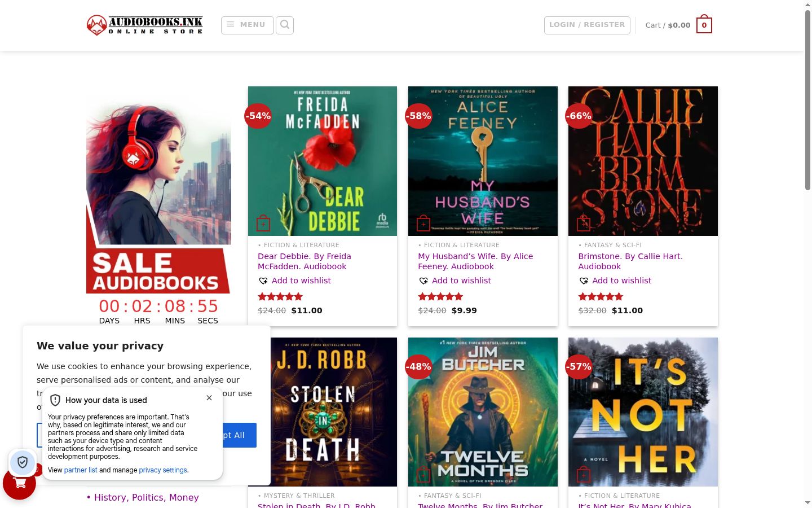Click the -57% discount badge

[x=579, y=367]
